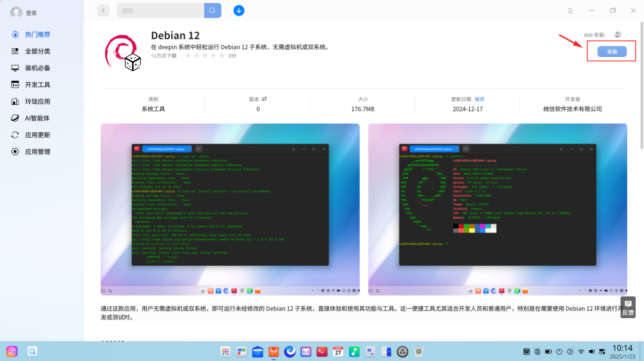Viewport: 644px width, 361px height.
Task: Click the on-screen keyboard tray icon
Action: [x=527, y=351]
